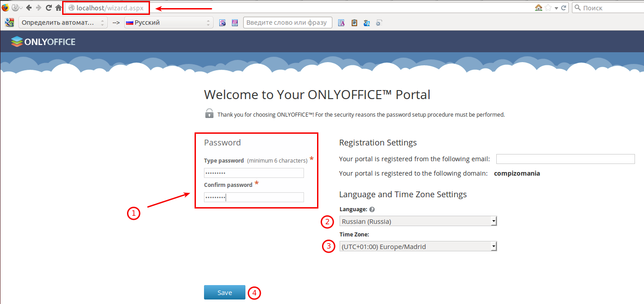
Task: Open translator settings gear icon
Action: click(379, 23)
